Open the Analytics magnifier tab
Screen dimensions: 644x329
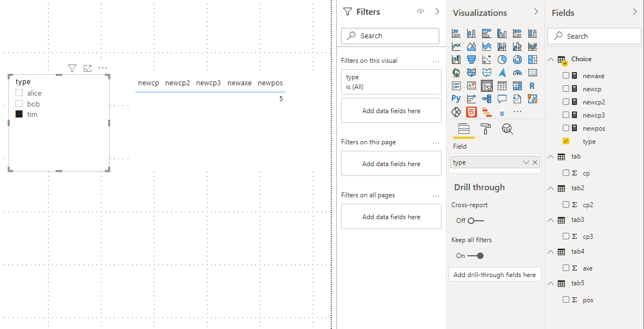click(508, 129)
